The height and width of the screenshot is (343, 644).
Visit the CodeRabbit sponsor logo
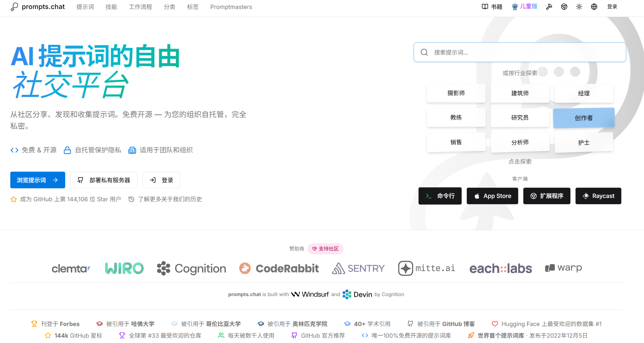tap(279, 268)
